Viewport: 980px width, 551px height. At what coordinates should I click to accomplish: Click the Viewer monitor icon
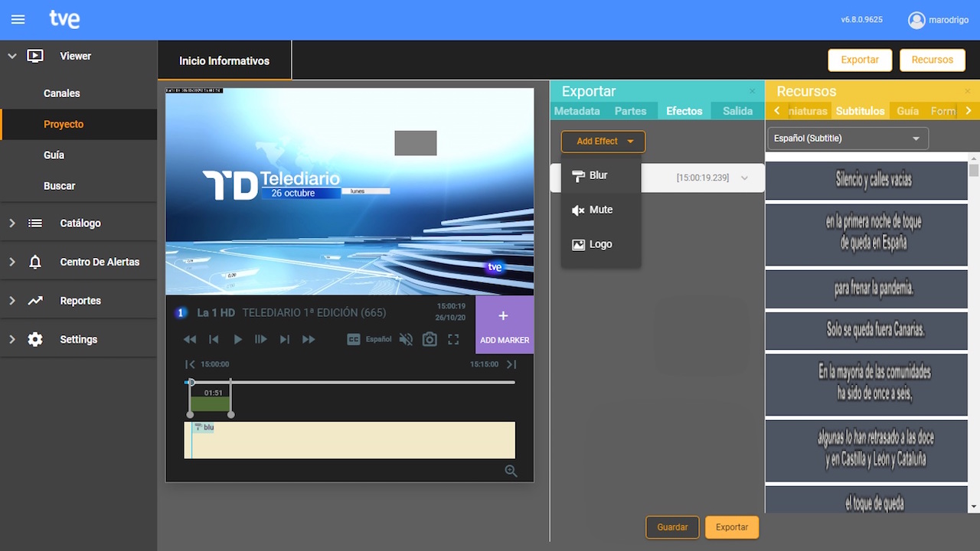click(x=35, y=56)
